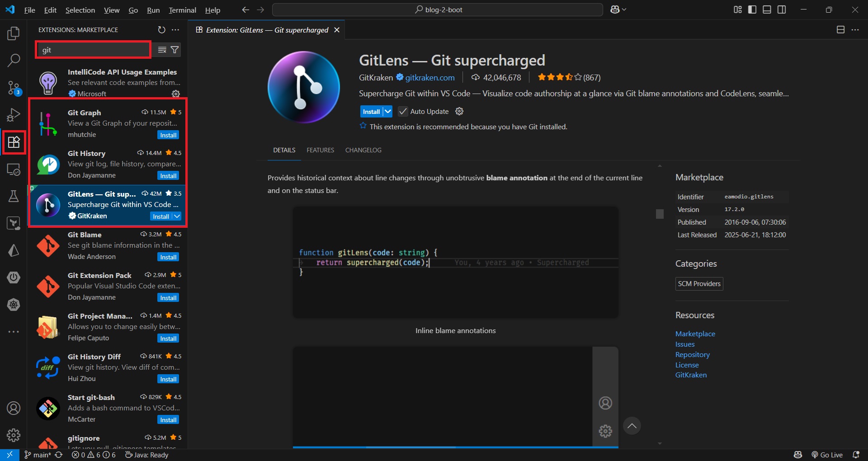This screenshot has height=461, width=868.
Task: Open Copilot icon in title bar
Action: (615, 9)
